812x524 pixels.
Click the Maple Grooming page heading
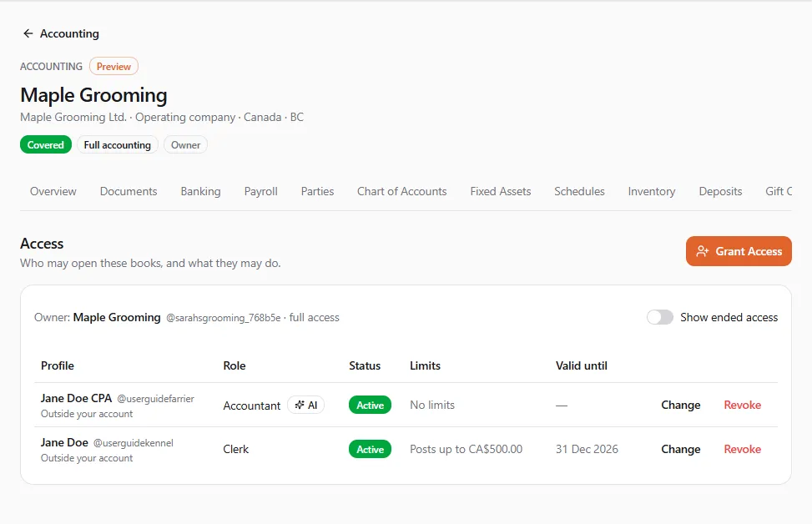93,95
